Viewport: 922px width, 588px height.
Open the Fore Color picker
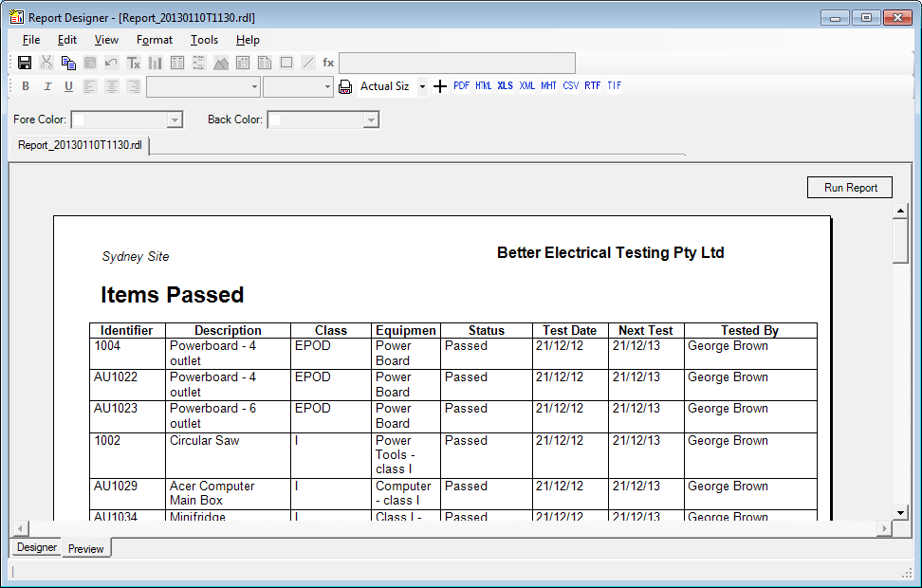[174, 119]
